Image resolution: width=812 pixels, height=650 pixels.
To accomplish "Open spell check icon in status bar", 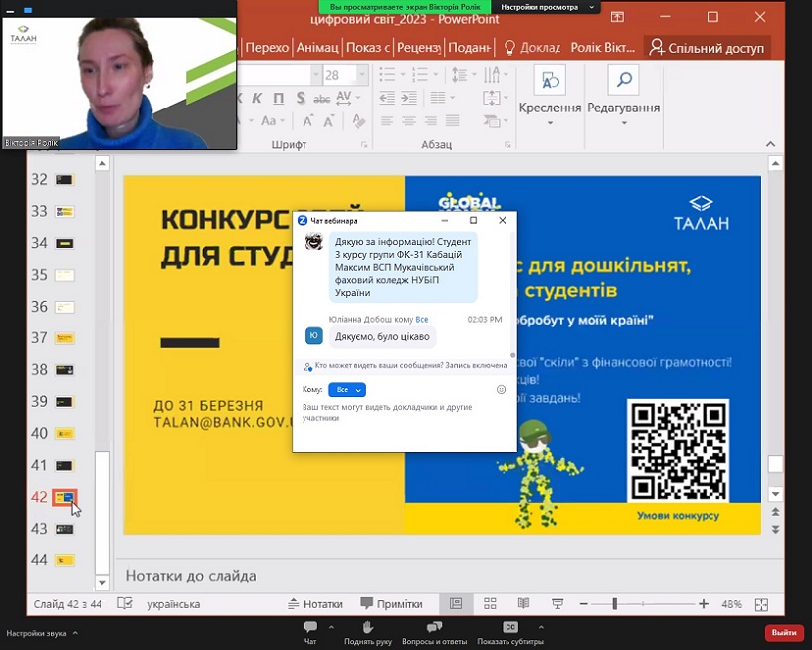I will point(125,603).
